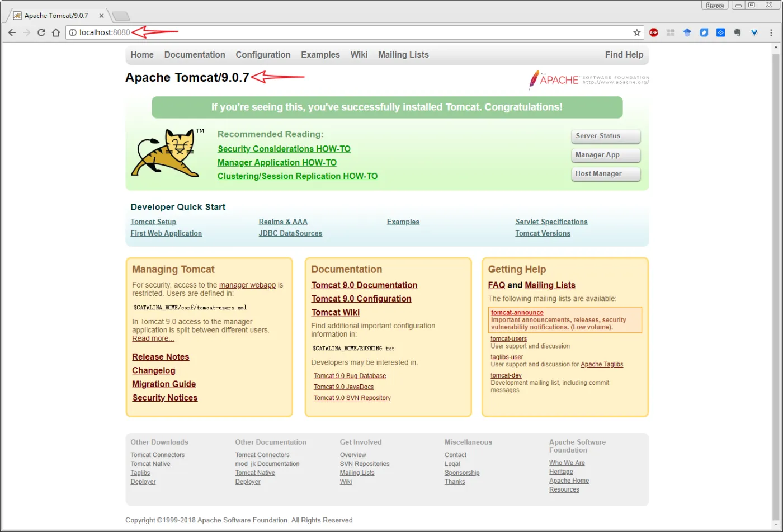Open the Chrome three-dot menu
The height and width of the screenshot is (532, 783).
tap(772, 32)
